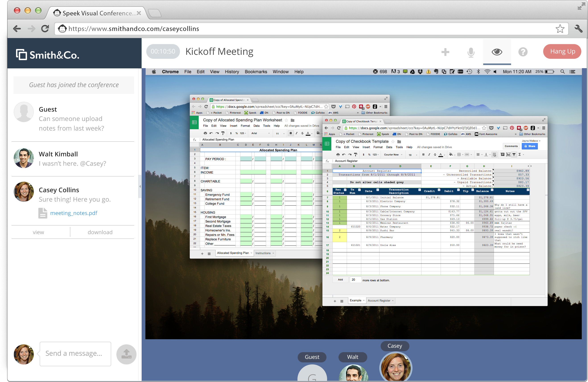
Task: Open help with the question mark icon
Action: point(523,52)
